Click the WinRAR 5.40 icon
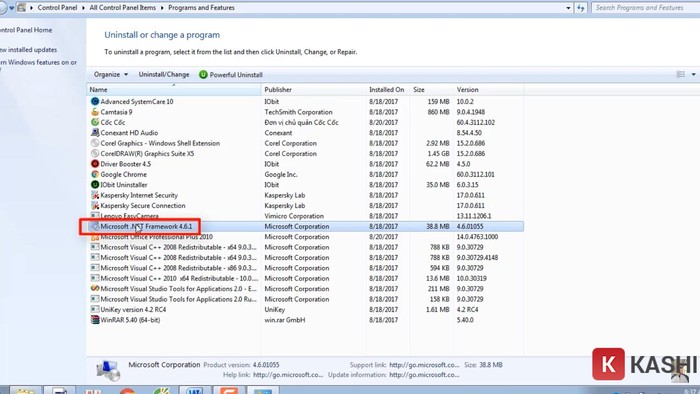Screen dimensions: 700x394 tap(95, 319)
